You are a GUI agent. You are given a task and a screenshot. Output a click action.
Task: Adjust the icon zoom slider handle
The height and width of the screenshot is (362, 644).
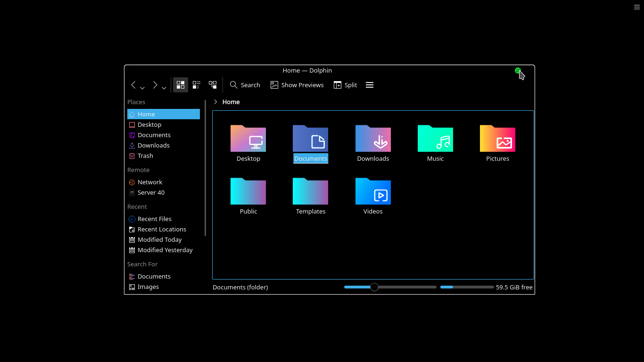374,287
